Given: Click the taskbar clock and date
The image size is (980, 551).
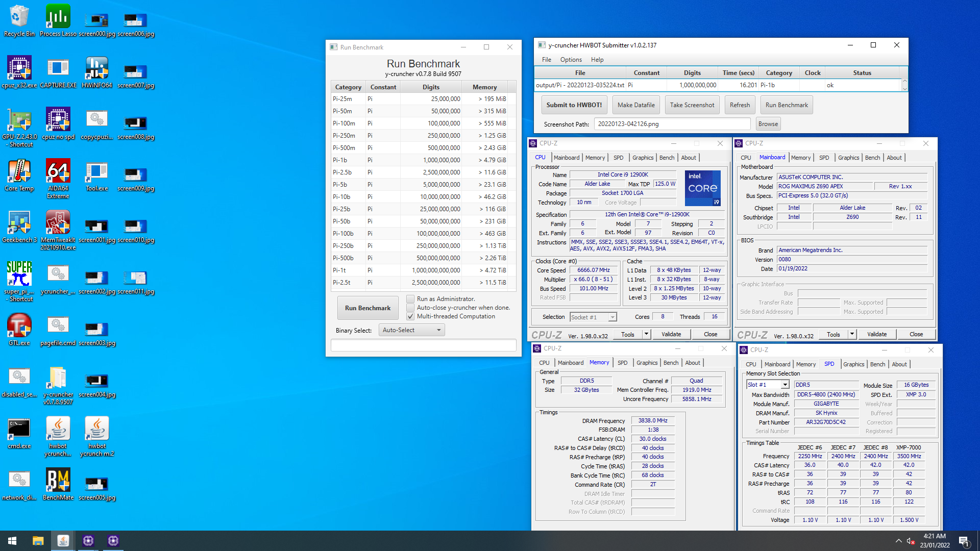Looking at the screenshot, I should pos(935,541).
